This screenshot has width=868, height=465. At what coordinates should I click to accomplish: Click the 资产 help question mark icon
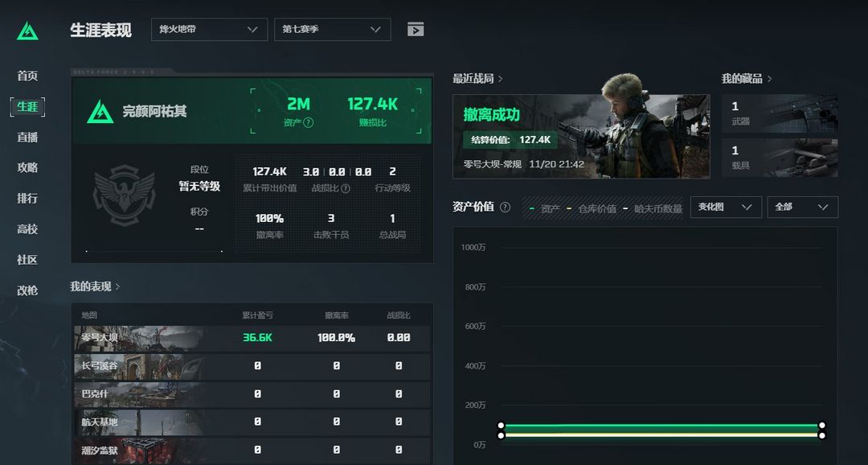click(x=308, y=123)
